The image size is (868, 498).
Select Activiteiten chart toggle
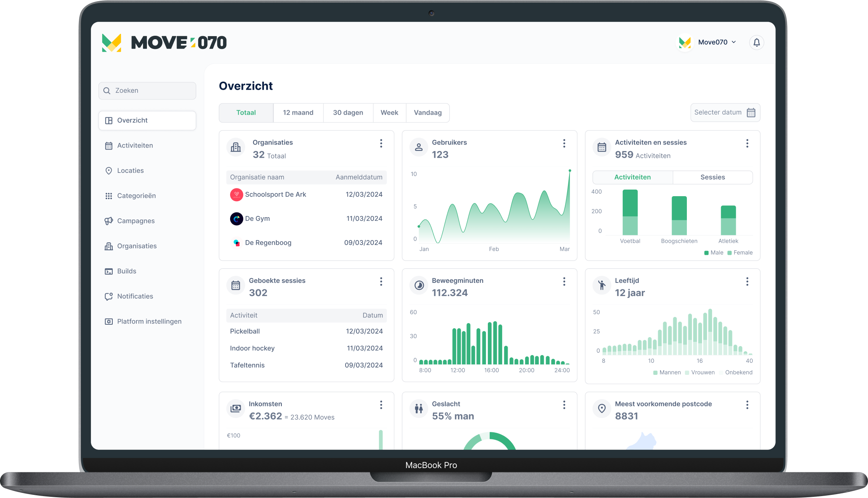click(x=632, y=177)
